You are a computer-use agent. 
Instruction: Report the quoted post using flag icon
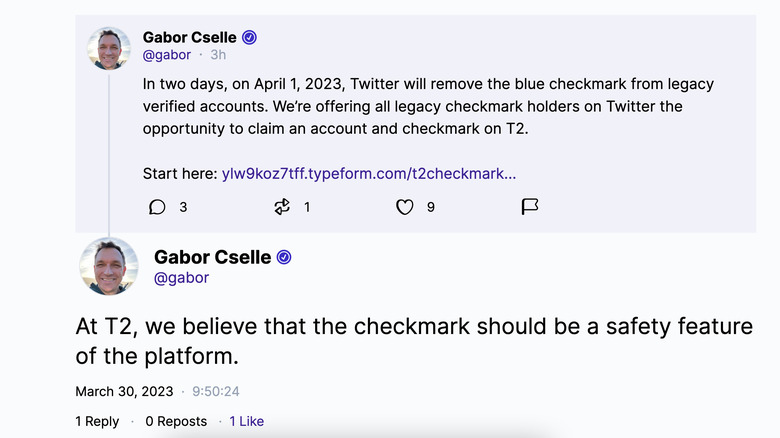point(530,207)
